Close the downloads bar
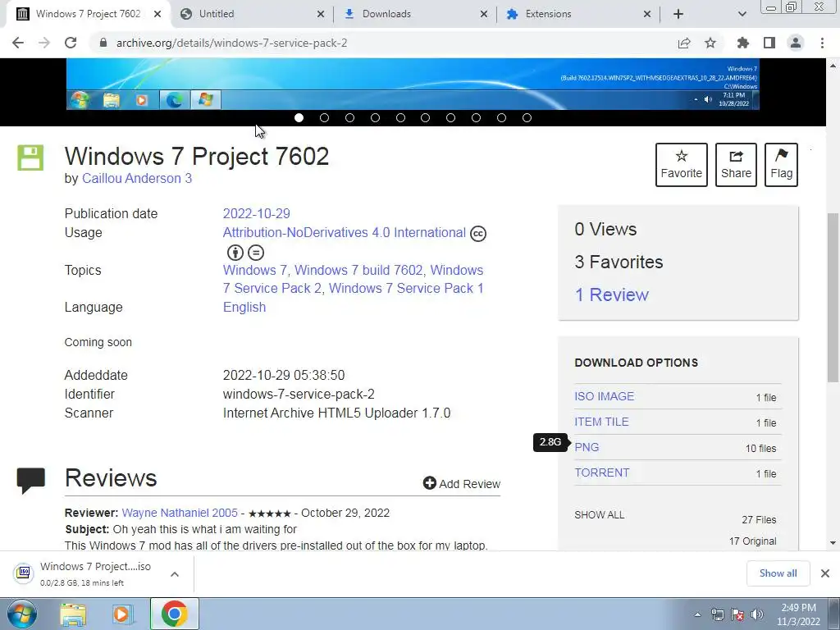 [825, 573]
